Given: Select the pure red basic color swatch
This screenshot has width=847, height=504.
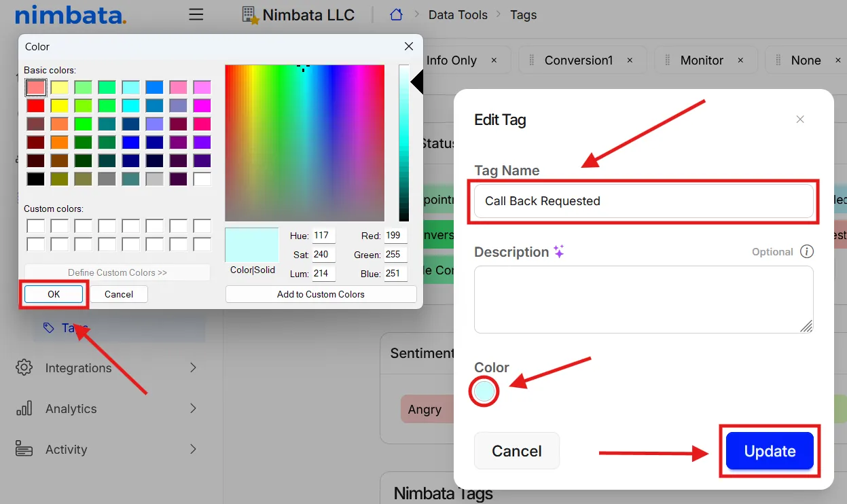Looking at the screenshot, I should 36,105.
